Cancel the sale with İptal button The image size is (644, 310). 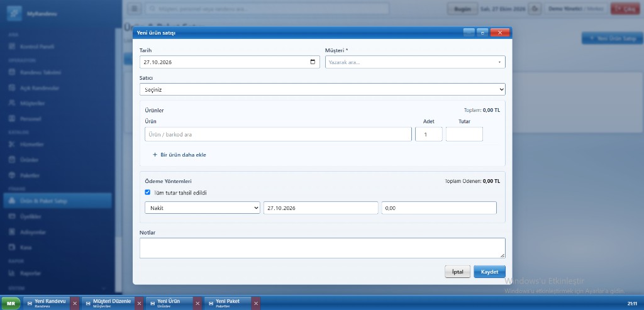458,272
